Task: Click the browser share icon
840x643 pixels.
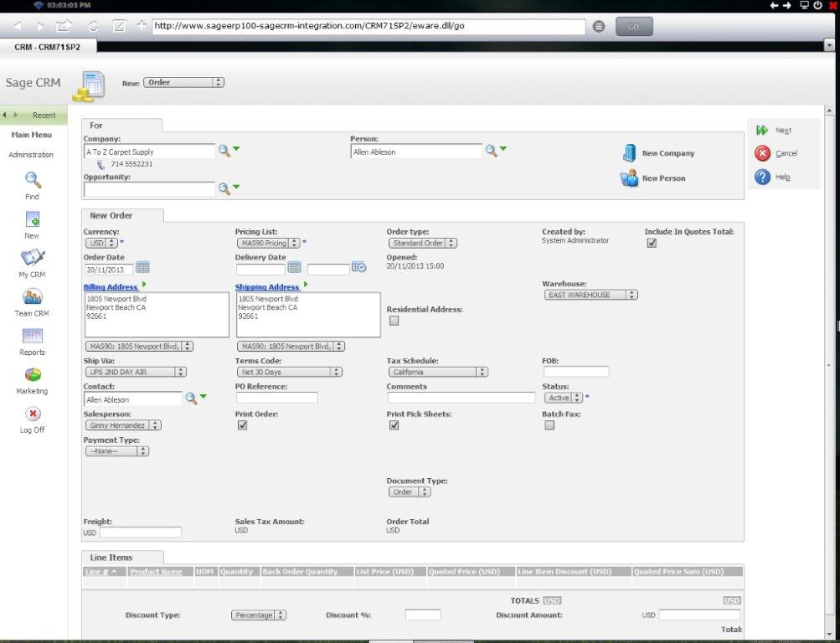Action: 64,26
